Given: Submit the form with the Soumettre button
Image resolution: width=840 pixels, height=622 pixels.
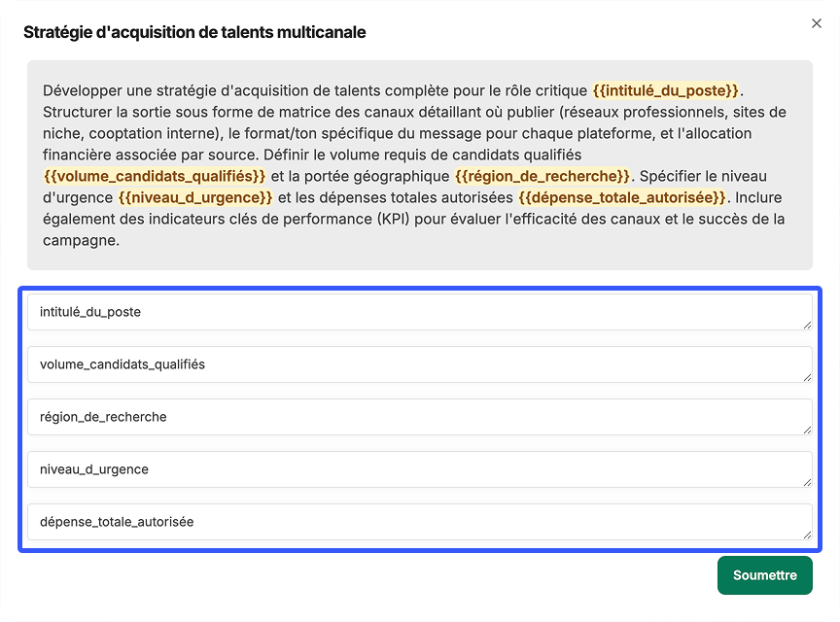Looking at the screenshot, I should click(764, 575).
